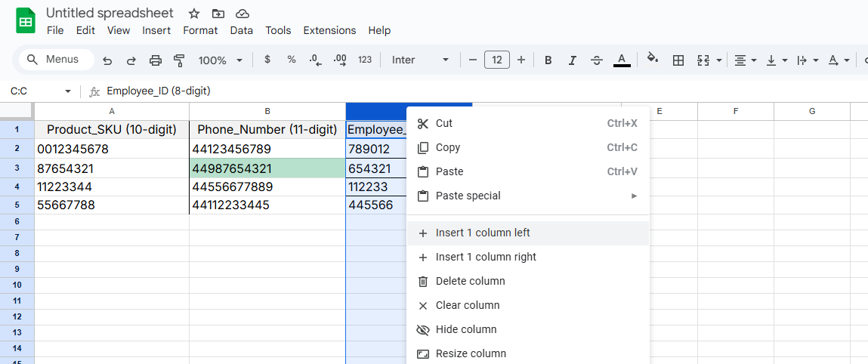868x364 pixels.
Task: Open the Inter font dropdown
Action: 420,60
